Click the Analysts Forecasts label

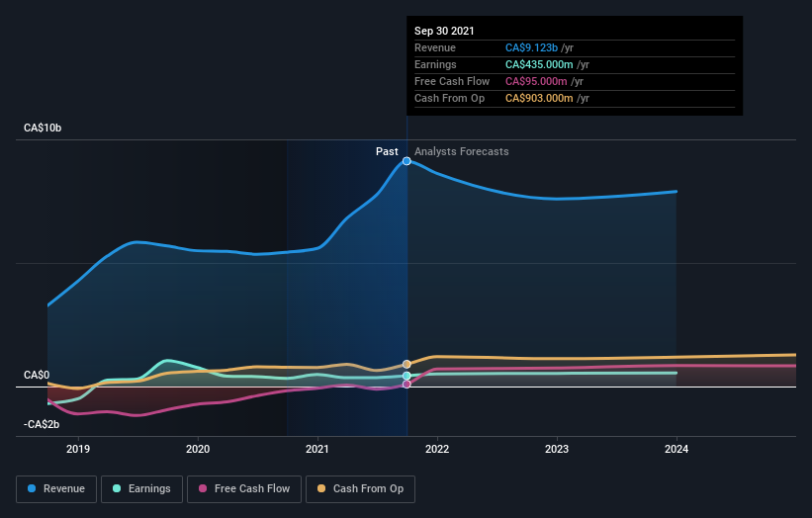462,151
